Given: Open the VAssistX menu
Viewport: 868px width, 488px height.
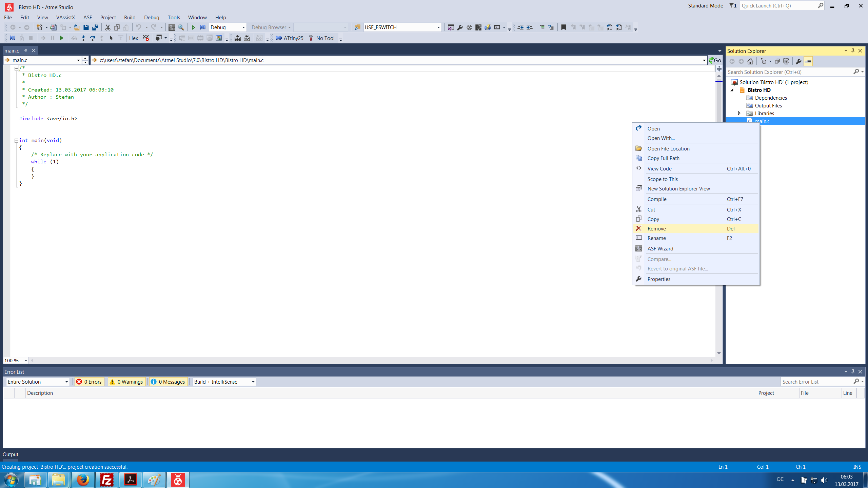Looking at the screenshot, I should [x=65, y=18].
